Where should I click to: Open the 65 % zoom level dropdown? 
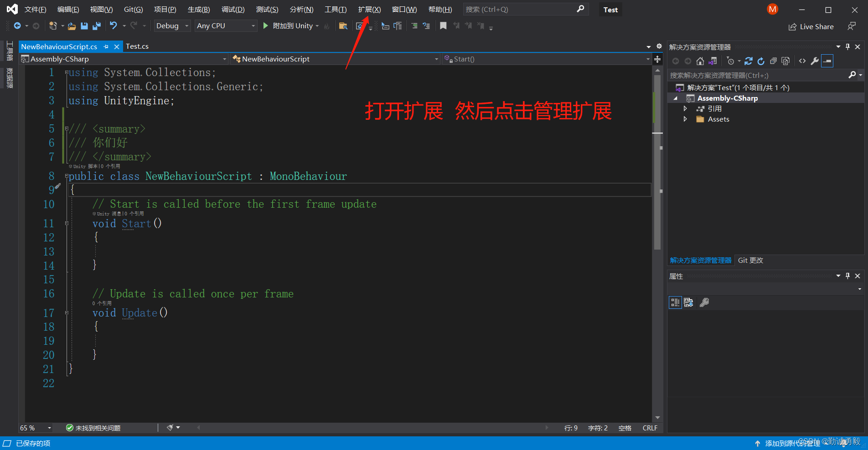click(36, 428)
